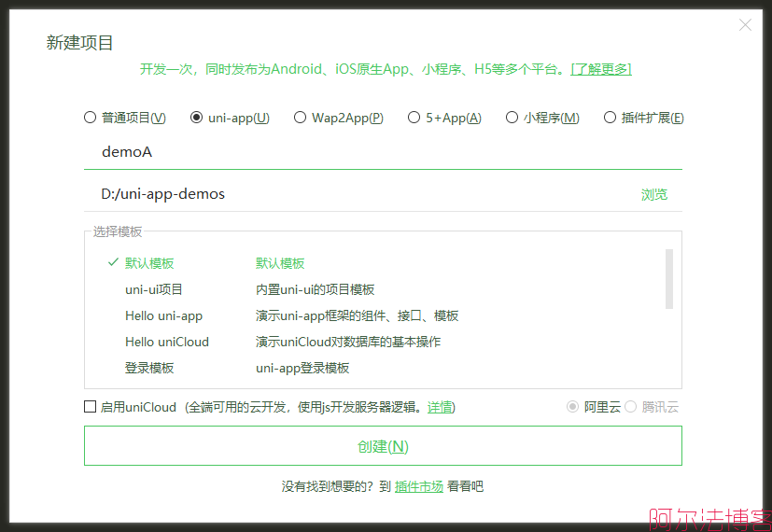The height and width of the screenshot is (532, 772).
Task: Select the 普通项目(V) radio button
Action: tap(90, 118)
